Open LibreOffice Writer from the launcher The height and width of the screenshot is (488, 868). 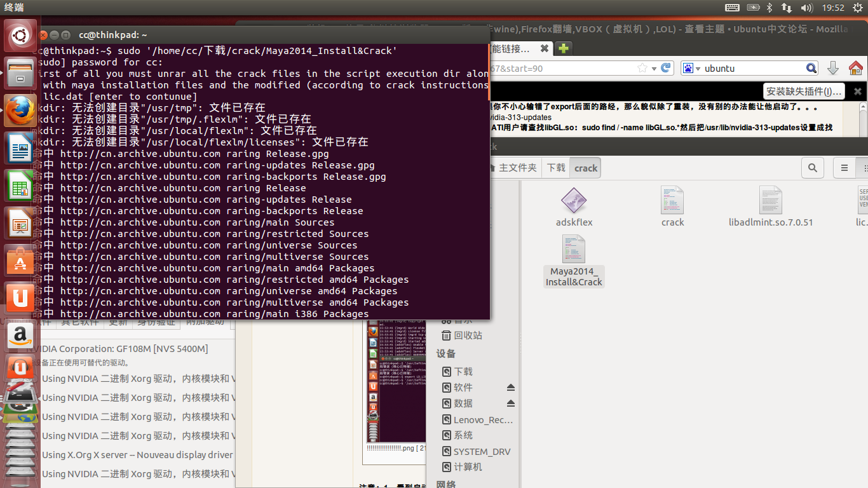20,147
